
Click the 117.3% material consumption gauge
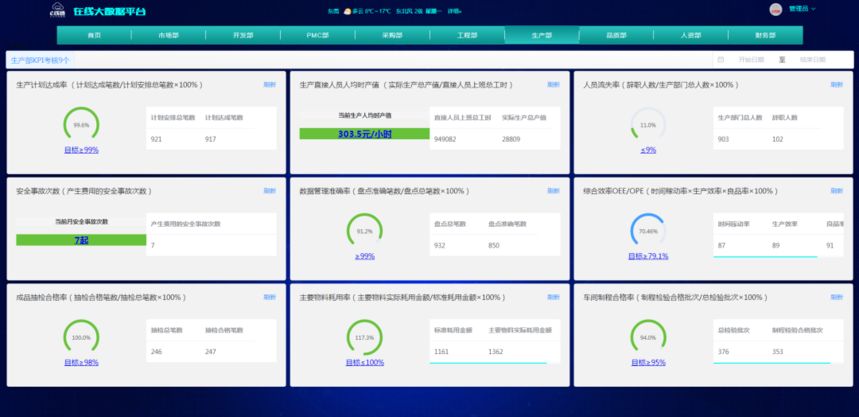[364, 337]
